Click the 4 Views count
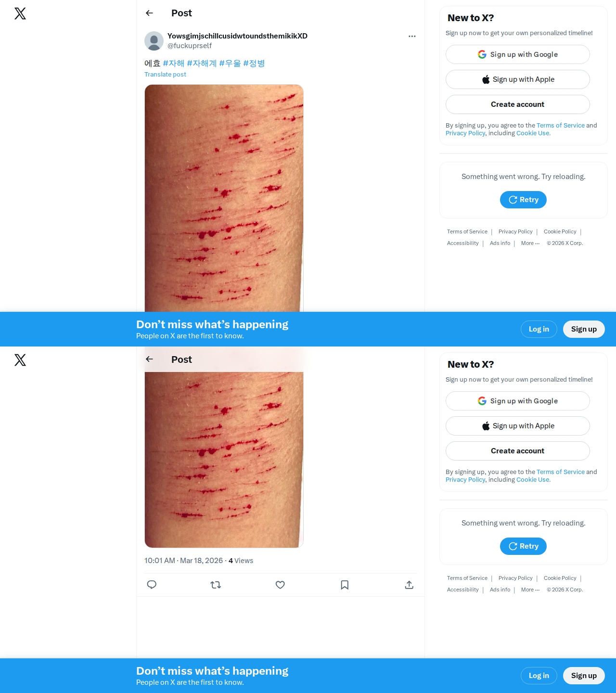The height and width of the screenshot is (693, 616). click(x=241, y=561)
